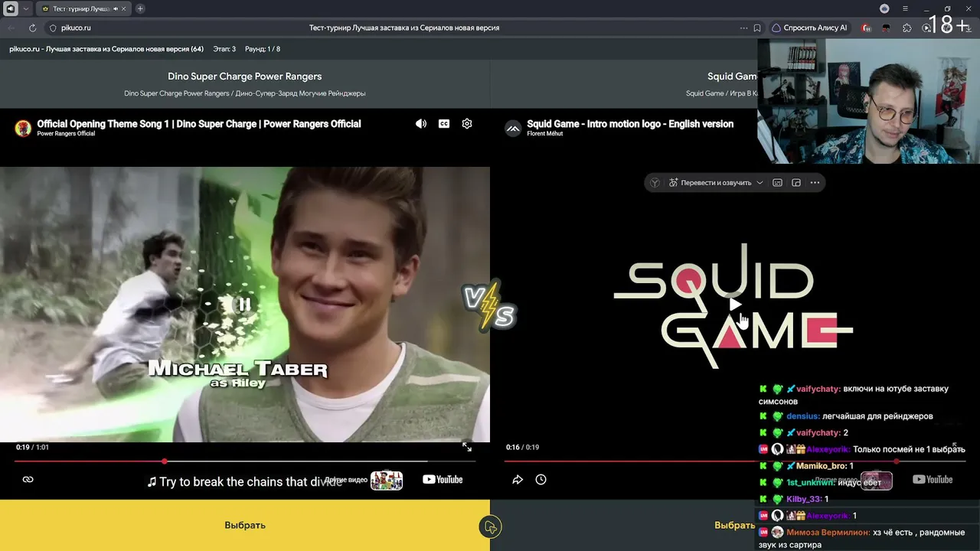
Task: Seek on the Power Rangers progress bar
Action: pos(245,461)
